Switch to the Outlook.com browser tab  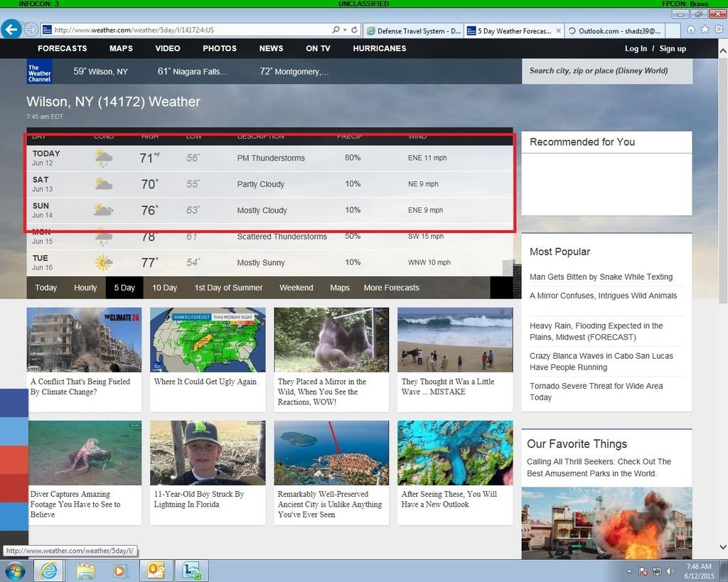[615, 31]
